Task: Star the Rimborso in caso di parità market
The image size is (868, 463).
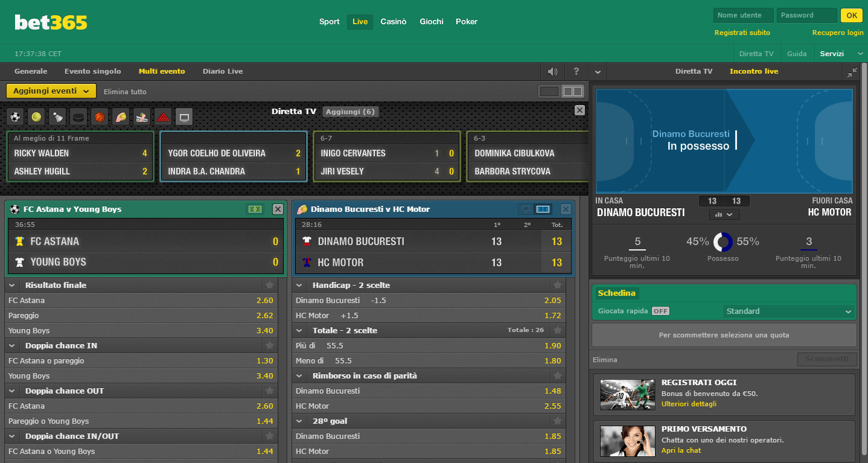Action: pyautogui.click(x=558, y=375)
